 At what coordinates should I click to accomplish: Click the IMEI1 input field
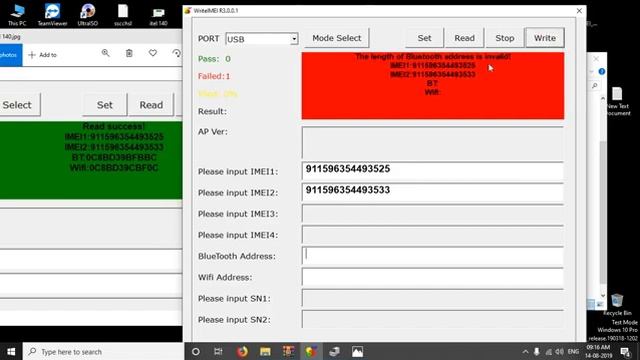pos(433,171)
